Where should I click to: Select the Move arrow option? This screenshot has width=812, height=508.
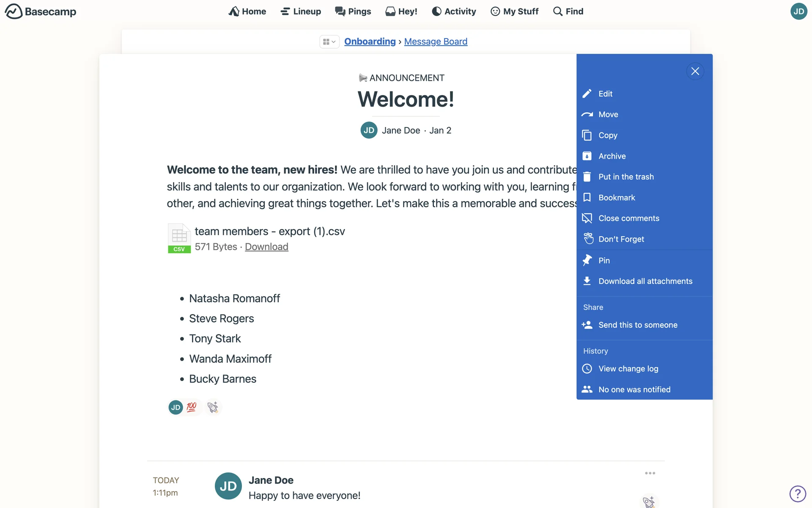click(587, 114)
